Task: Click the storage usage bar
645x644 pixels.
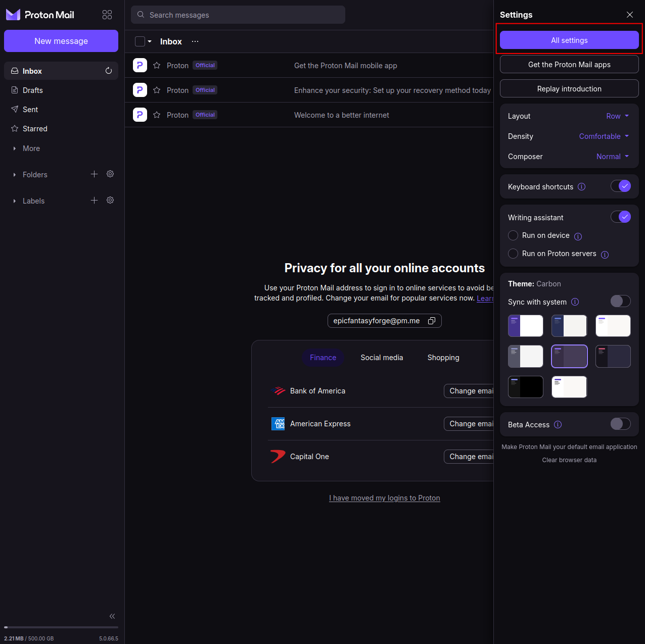Action: 61,627
